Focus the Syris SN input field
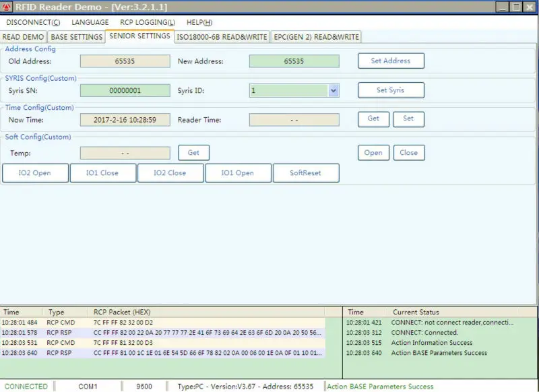 pyautogui.click(x=125, y=90)
